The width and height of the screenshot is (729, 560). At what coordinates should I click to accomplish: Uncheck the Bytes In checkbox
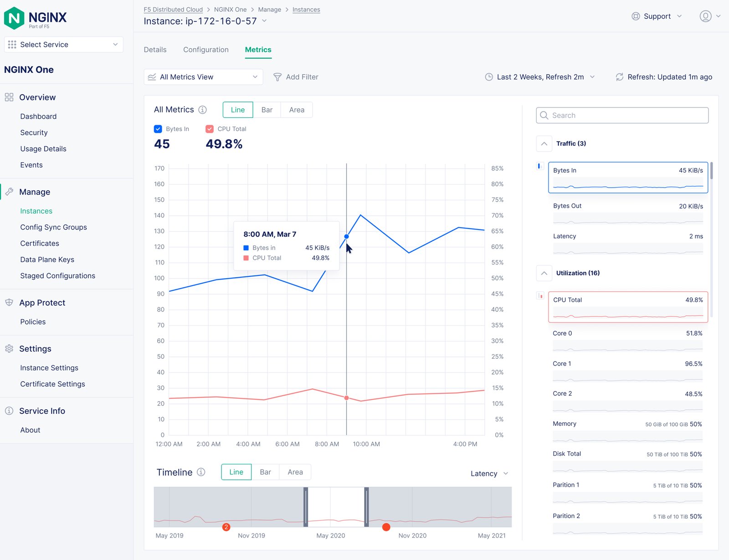click(x=158, y=129)
